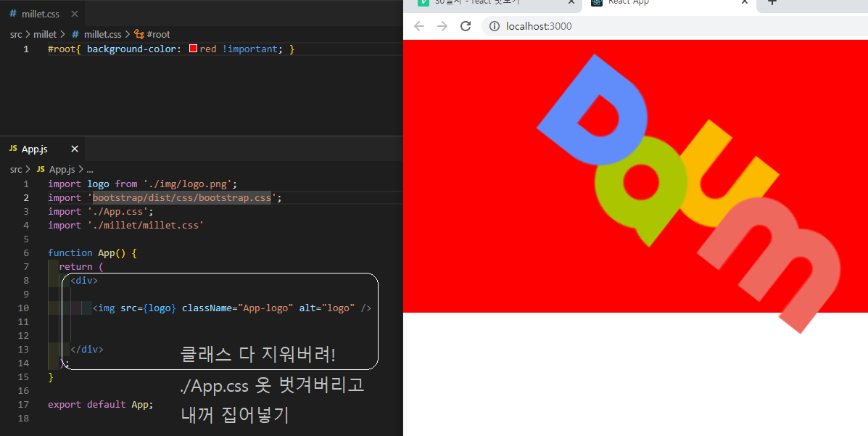The width and height of the screenshot is (868, 436).
Task: Close the first Chrome tab
Action: pos(571,2)
